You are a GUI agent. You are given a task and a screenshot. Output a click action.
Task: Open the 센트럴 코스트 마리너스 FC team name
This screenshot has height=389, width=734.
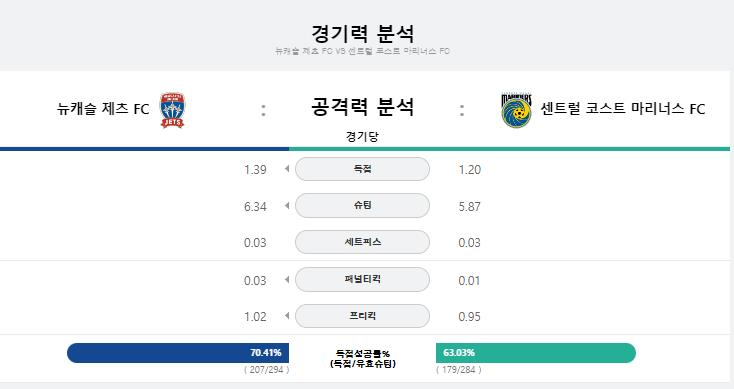(623, 109)
